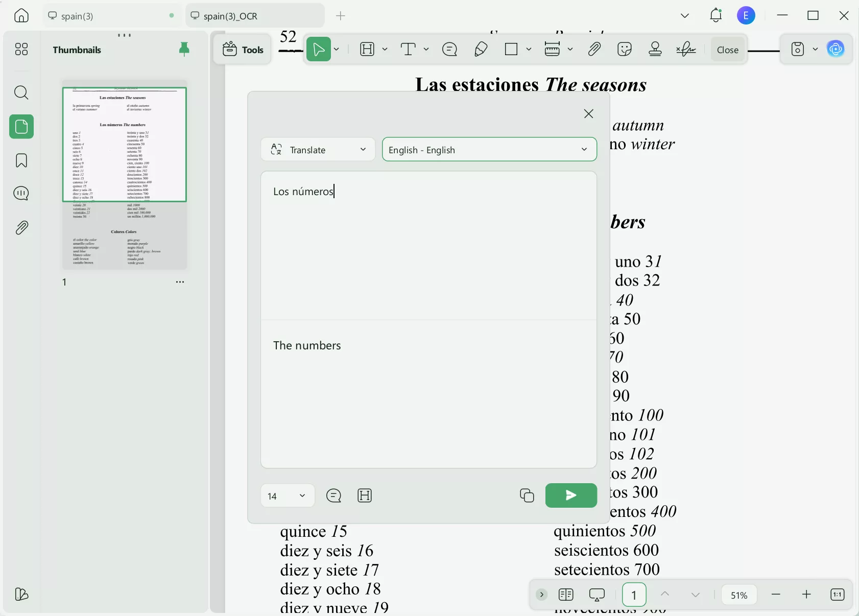Choose the highlight tool
The height and width of the screenshot is (616, 859).
click(367, 49)
